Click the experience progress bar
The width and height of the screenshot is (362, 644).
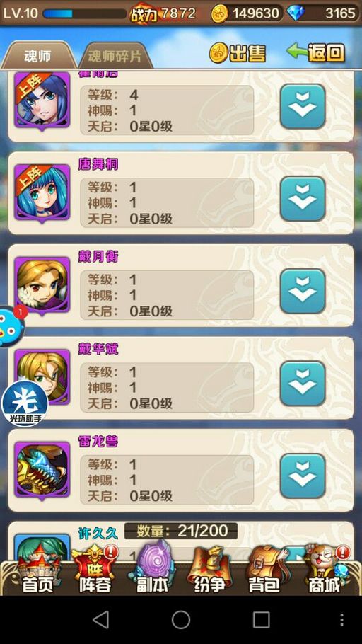click(x=85, y=13)
